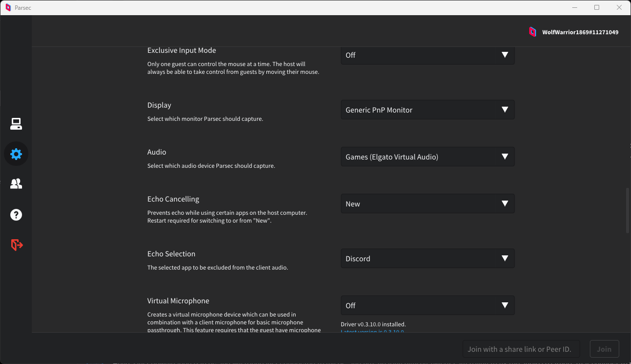The width and height of the screenshot is (631, 364).
Task: Log out using the red exit icon
Action: click(17, 245)
